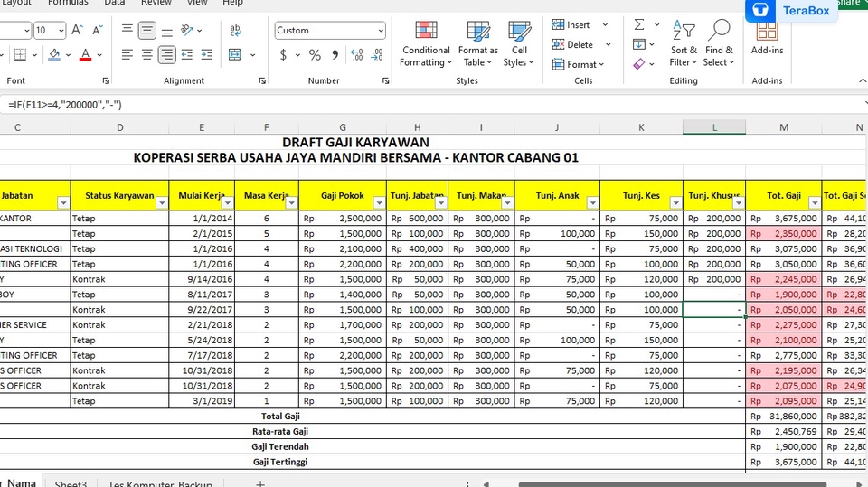Center cell text horizontally
Image resolution: width=868 pixels, height=487 pixels.
(x=146, y=54)
